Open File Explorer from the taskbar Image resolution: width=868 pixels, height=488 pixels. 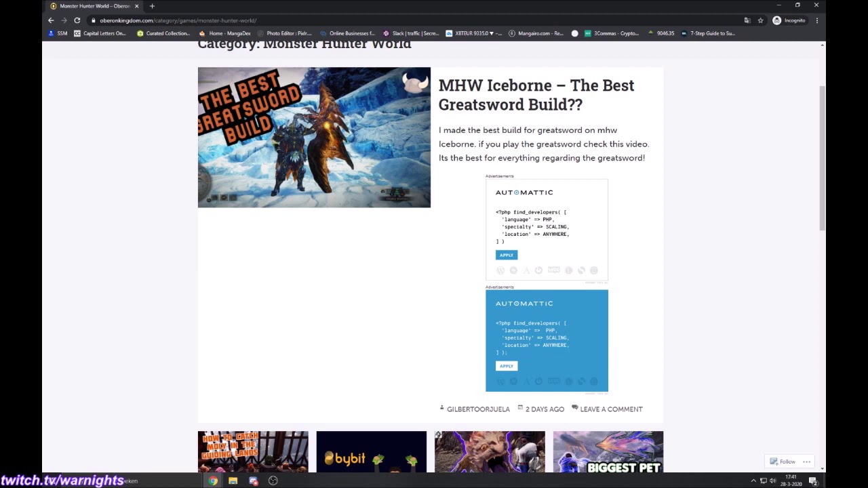click(233, 481)
